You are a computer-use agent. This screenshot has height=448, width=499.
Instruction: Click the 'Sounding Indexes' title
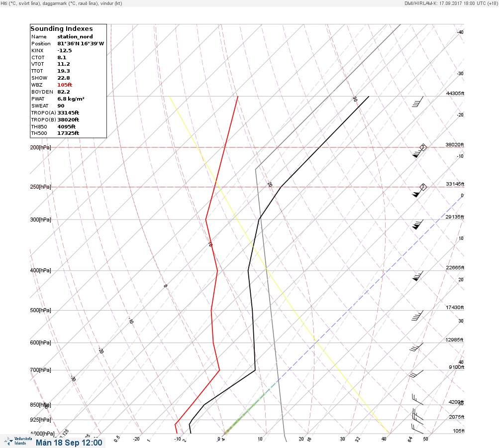pyautogui.click(x=62, y=29)
